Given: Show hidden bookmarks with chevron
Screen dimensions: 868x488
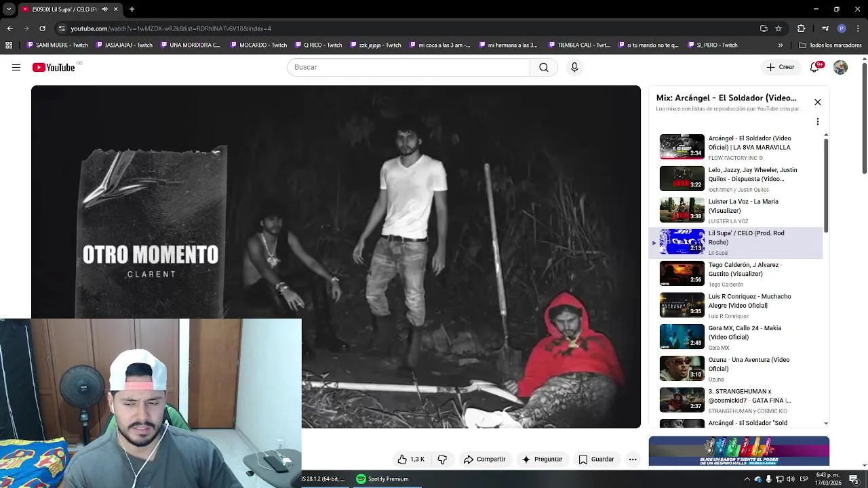Looking at the screenshot, I should (781, 45).
